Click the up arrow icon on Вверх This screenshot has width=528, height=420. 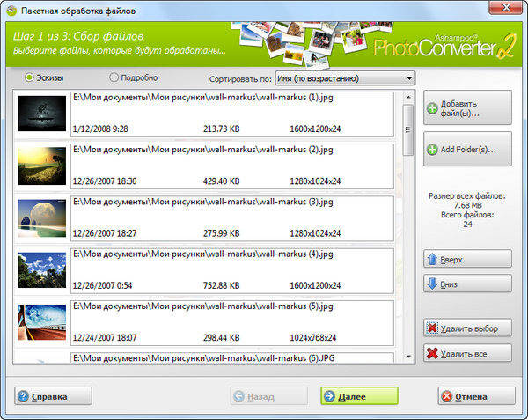click(x=433, y=260)
